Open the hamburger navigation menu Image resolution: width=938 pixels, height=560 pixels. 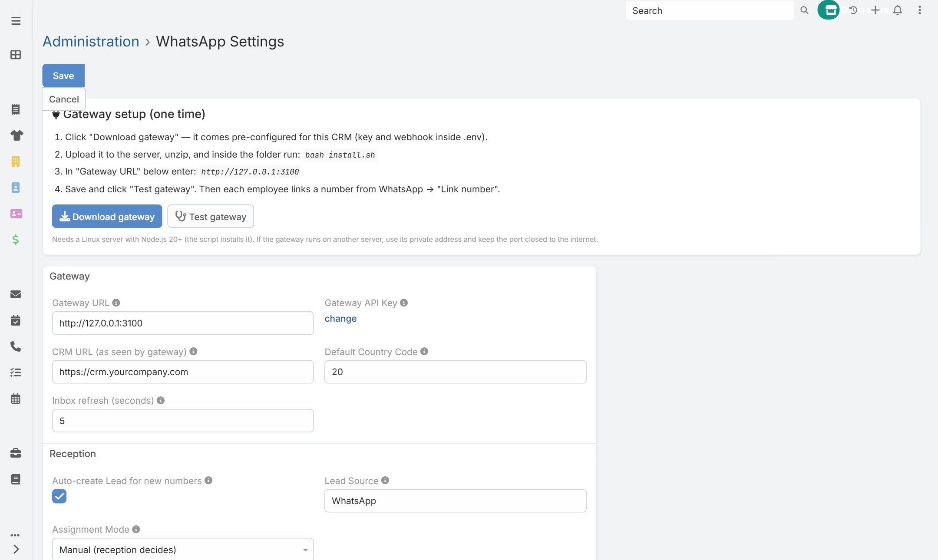[x=16, y=21]
